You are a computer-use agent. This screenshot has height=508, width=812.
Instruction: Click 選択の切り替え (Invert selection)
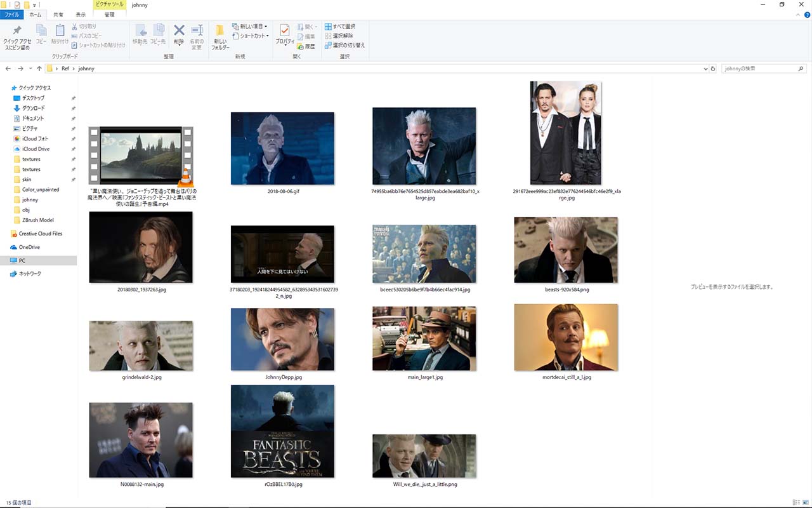[344, 45]
